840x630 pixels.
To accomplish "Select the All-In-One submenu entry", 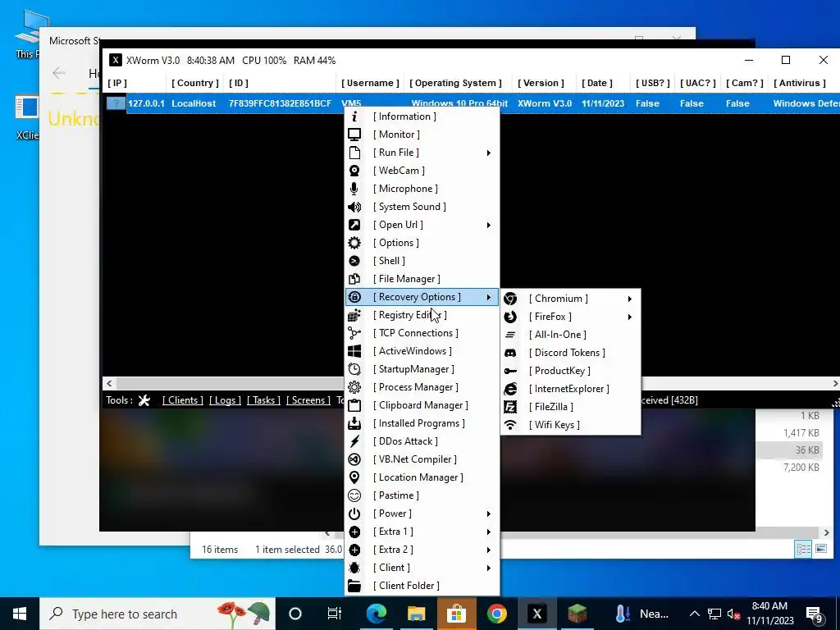I will (x=571, y=335).
